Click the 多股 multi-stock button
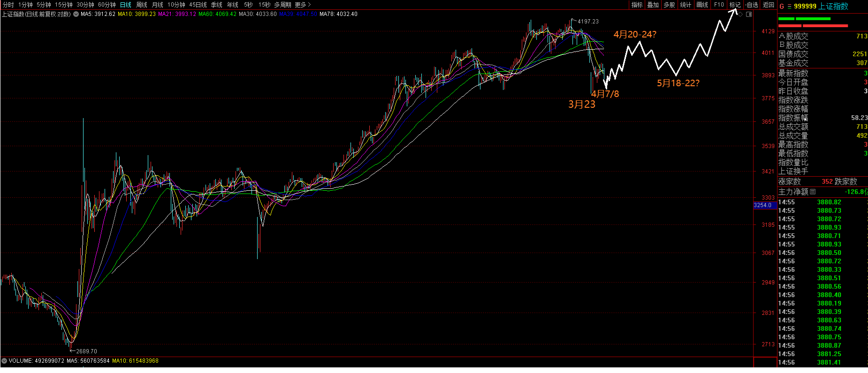The height and width of the screenshot is (373, 868). click(670, 5)
